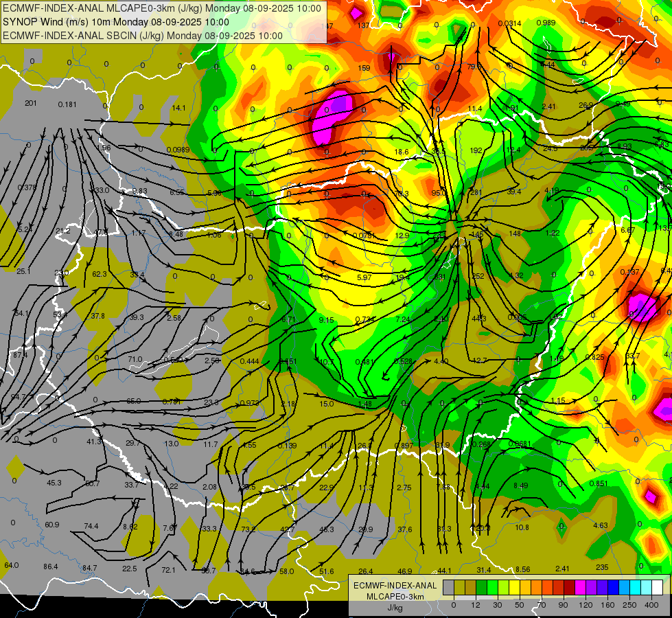Click legend tick label 400
This screenshot has width=672, height=618.
pos(651,605)
